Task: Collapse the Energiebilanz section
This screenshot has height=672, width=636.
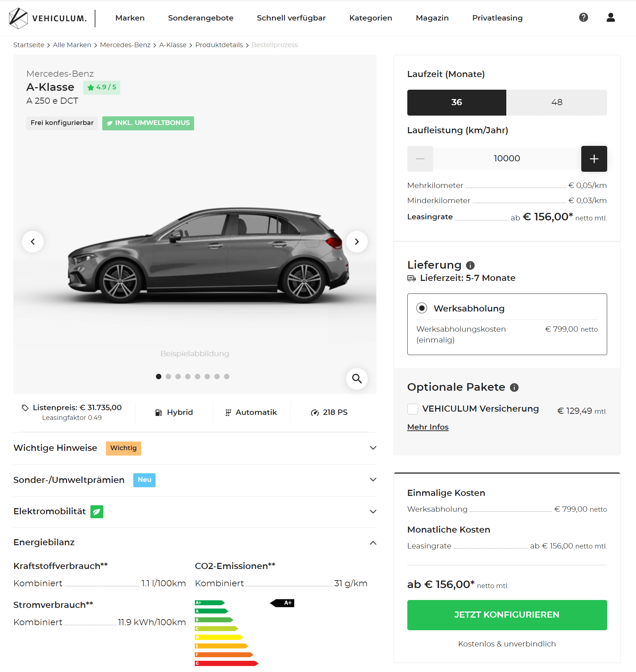Action: [x=195, y=543]
